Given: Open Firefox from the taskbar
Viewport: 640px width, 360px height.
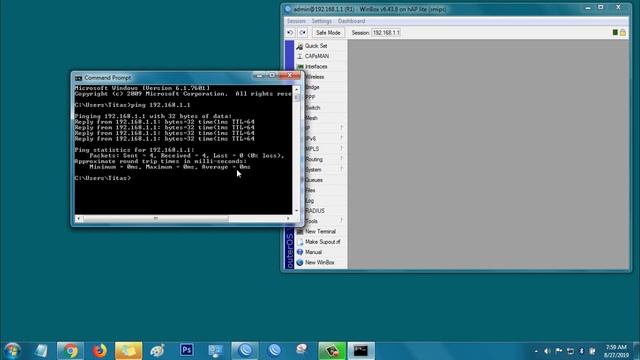Looking at the screenshot, I should click(99, 351).
